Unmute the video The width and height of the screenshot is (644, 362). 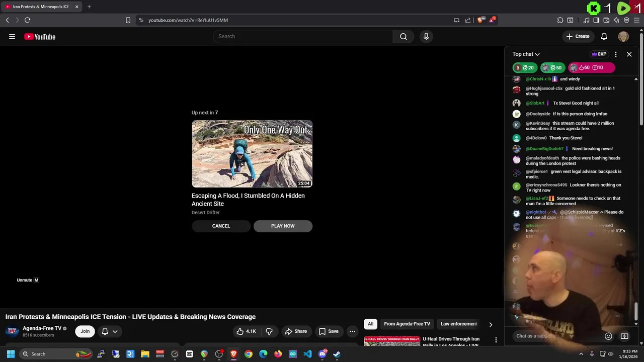[28, 280]
